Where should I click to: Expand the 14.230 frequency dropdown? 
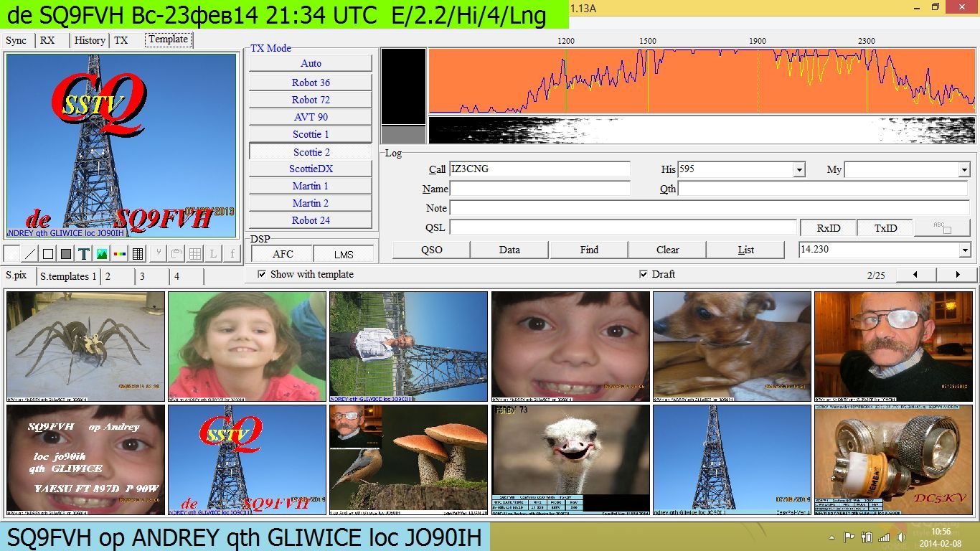(963, 250)
